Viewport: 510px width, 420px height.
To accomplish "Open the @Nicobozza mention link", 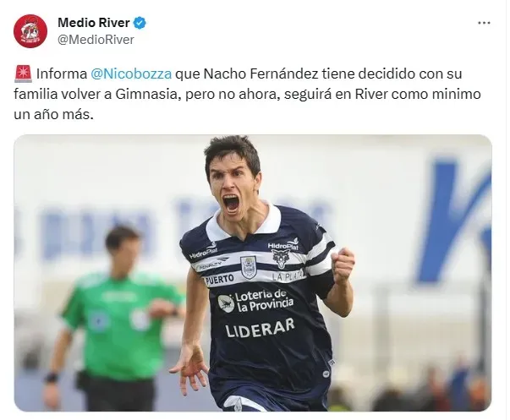I will point(131,74).
